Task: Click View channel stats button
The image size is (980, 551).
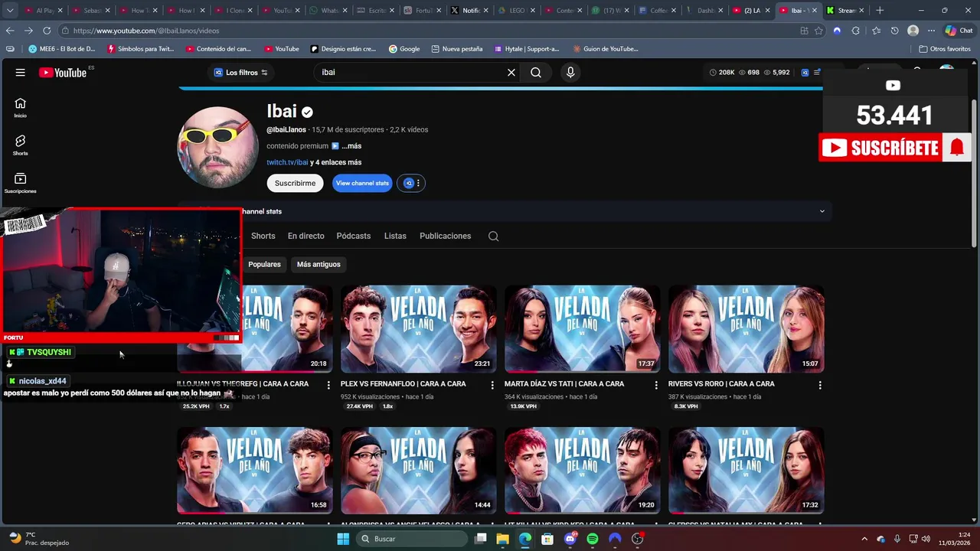Action: (362, 183)
